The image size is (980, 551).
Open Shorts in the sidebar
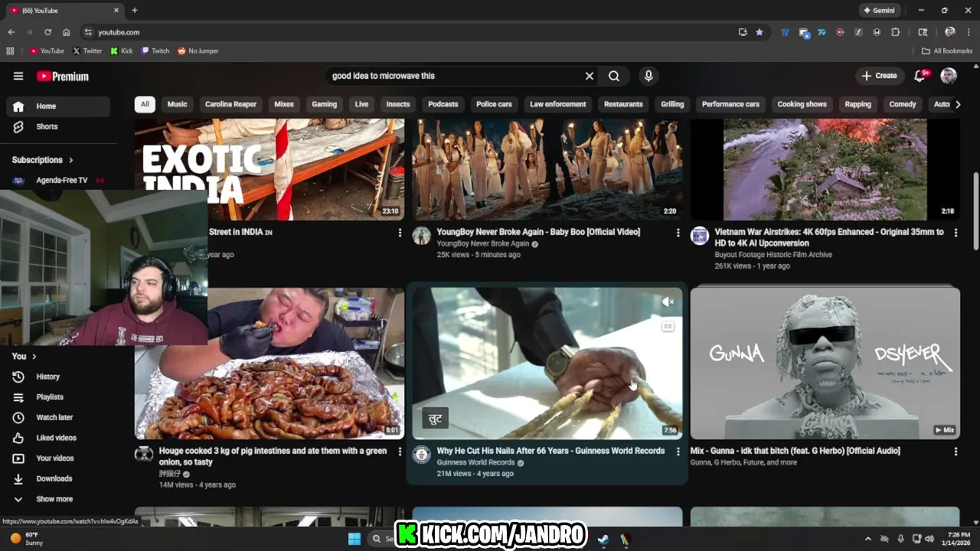point(58,126)
